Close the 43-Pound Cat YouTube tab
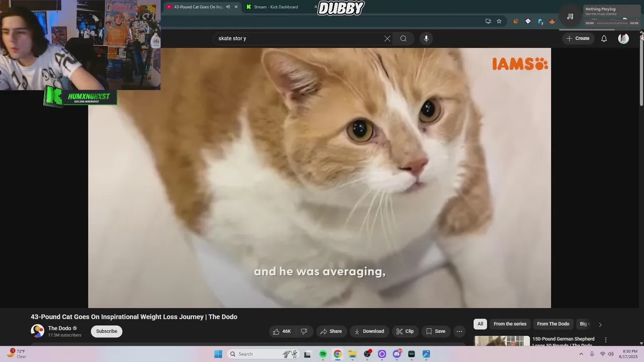Image resolution: width=644 pixels, height=362 pixels. pyautogui.click(x=236, y=7)
